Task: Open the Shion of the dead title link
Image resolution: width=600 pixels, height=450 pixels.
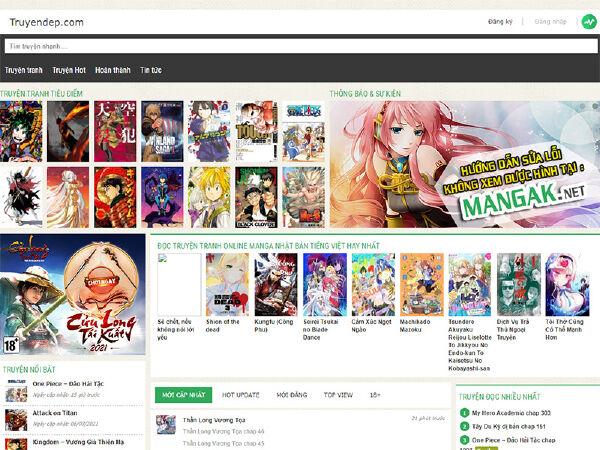Action: tap(223, 326)
